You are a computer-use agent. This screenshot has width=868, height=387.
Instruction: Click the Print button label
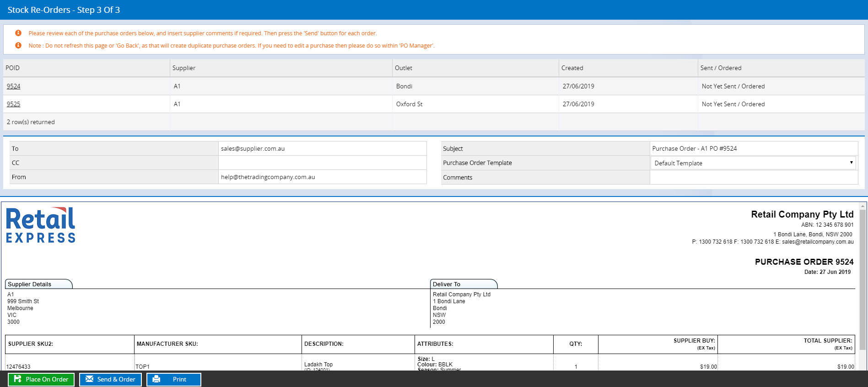pyautogui.click(x=179, y=379)
